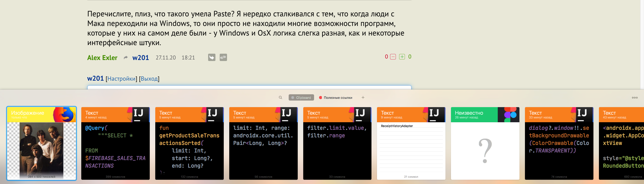The height and width of the screenshot is (184, 644).
Task: Click the small reply-to arrow near w201
Action: point(126,58)
